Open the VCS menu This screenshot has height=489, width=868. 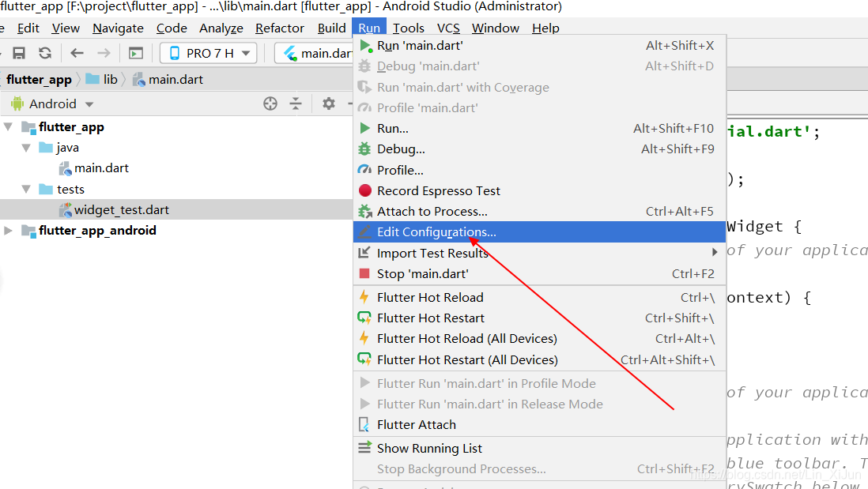click(x=448, y=28)
